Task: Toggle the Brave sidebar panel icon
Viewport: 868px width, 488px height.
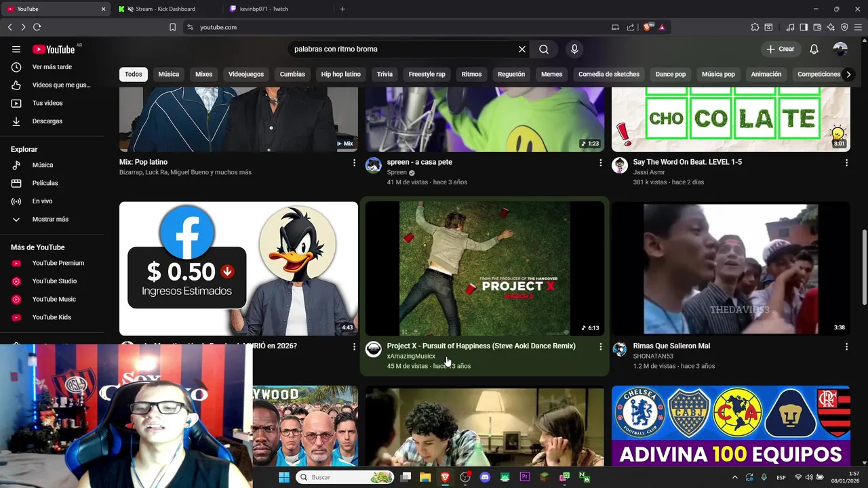Action: (x=804, y=27)
